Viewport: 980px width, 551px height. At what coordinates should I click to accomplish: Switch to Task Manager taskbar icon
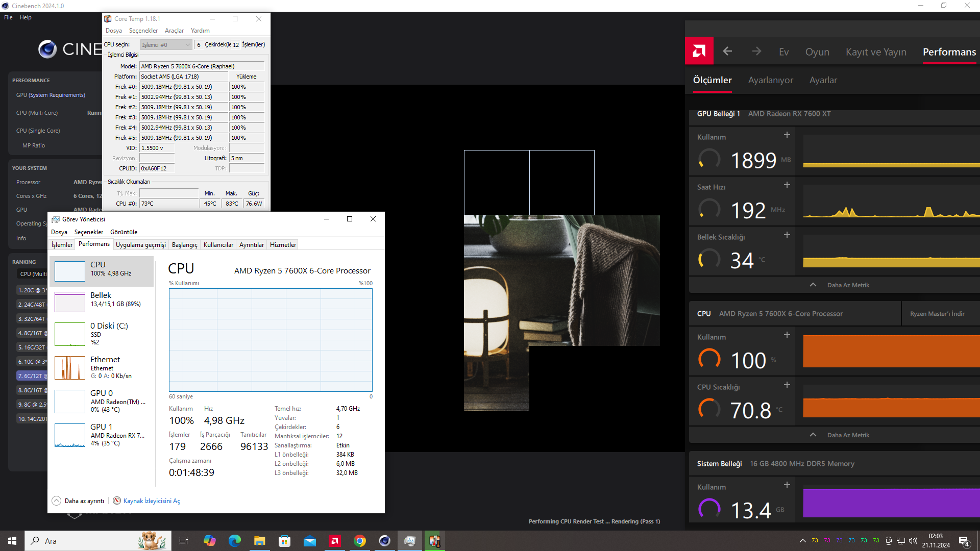pyautogui.click(x=410, y=541)
